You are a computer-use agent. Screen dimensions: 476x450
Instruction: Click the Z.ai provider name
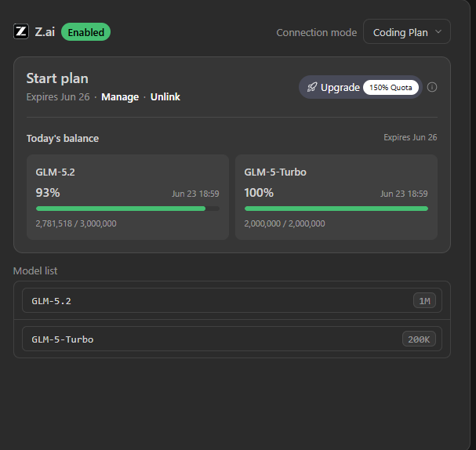pos(45,32)
